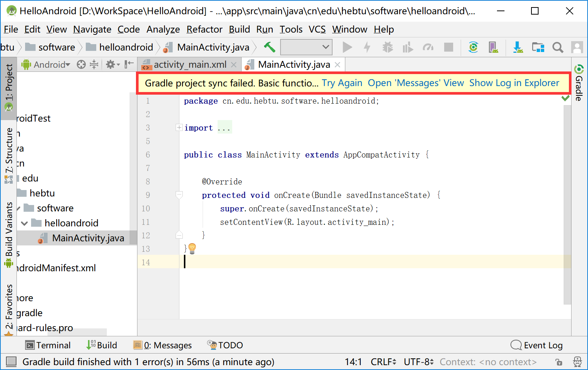588x370 pixels.
Task: Click the green analysis checkmark icon
Action: pos(566,98)
